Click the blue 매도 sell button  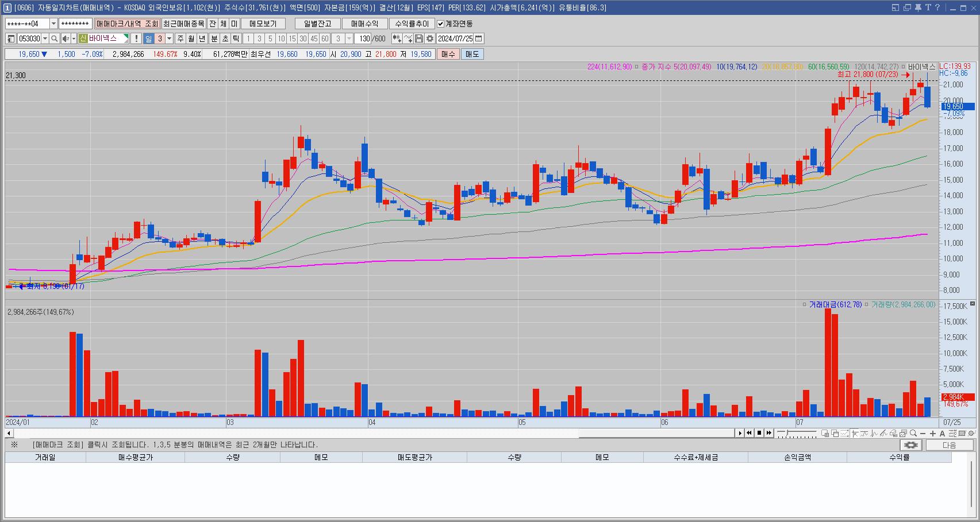click(472, 54)
